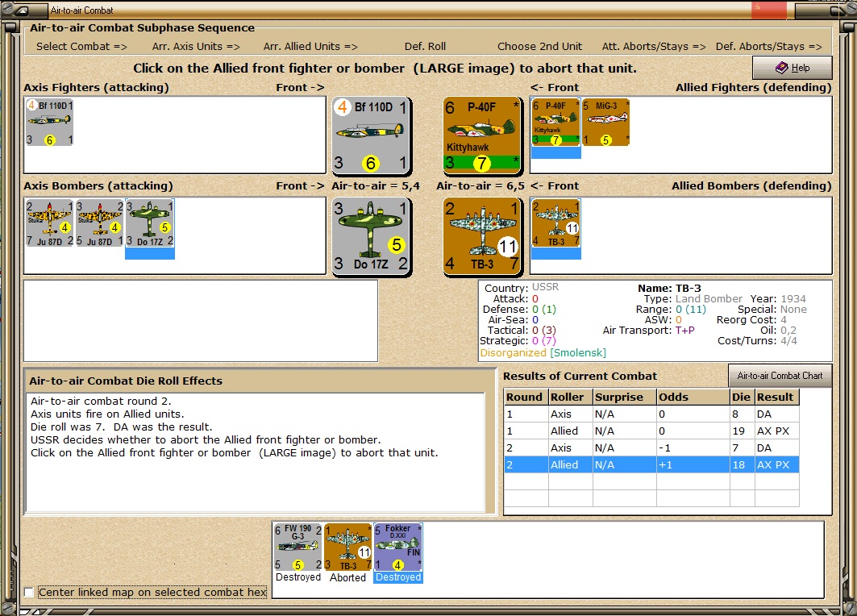Click the 'Die roll was 7' message line

(122, 427)
